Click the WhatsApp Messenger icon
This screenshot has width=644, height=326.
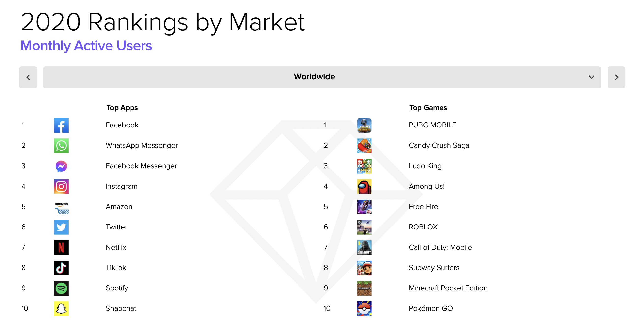pos(61,146)
